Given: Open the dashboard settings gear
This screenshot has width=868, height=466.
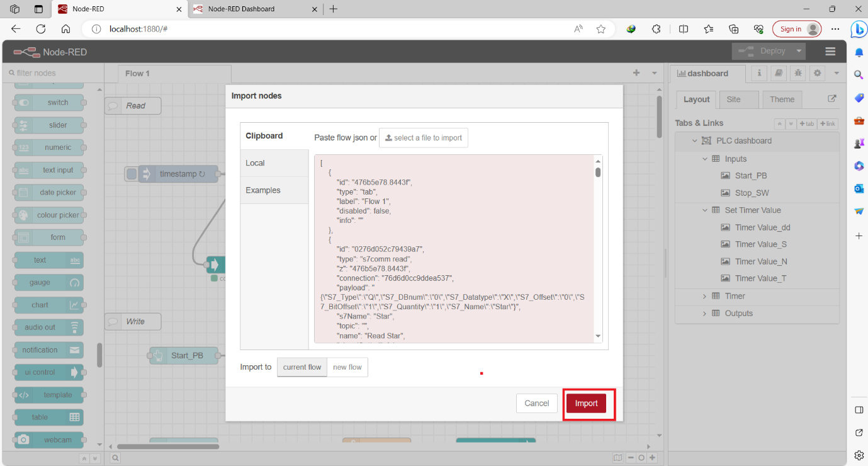Looking at the screenshot, I should [x=817, y=73].
